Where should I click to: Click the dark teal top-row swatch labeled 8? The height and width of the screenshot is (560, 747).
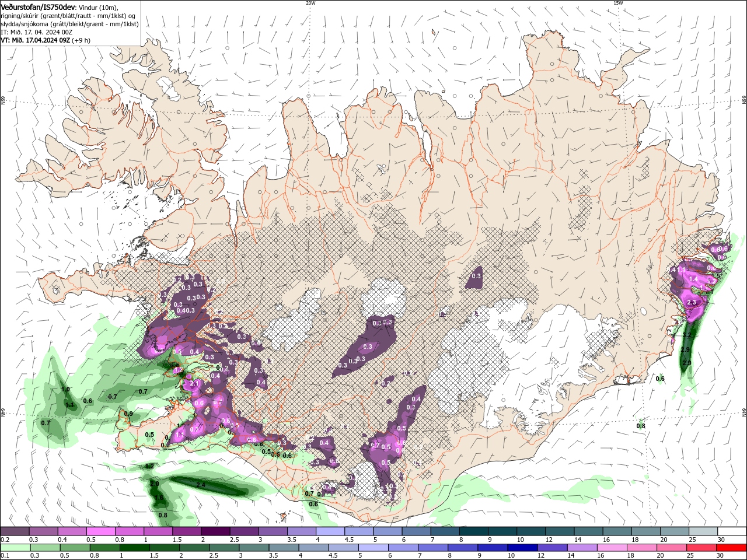[474, 531]
